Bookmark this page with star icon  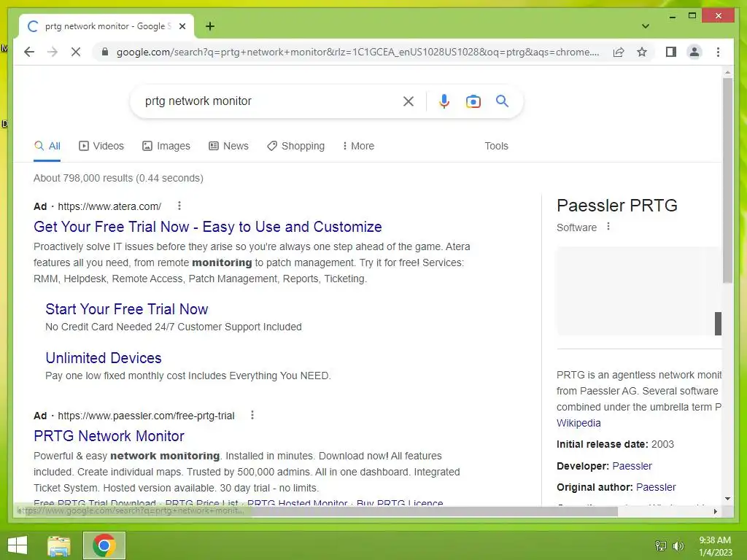[642, 52]
